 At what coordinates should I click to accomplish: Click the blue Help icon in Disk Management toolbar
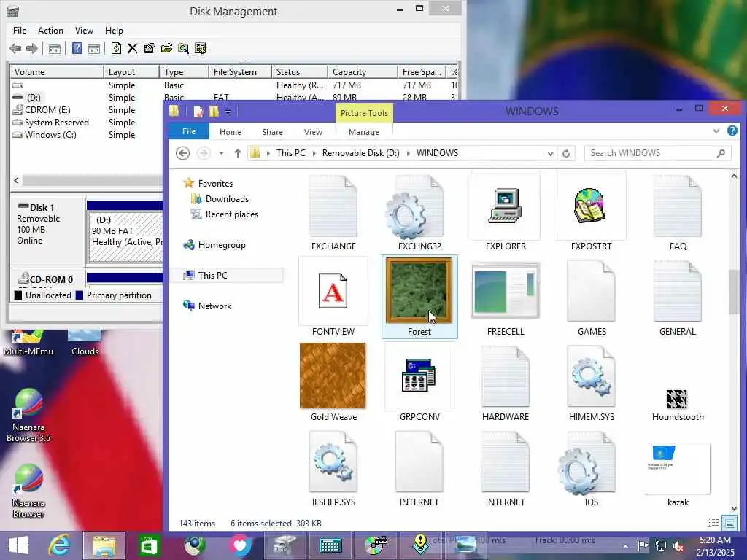pos(77,48)
